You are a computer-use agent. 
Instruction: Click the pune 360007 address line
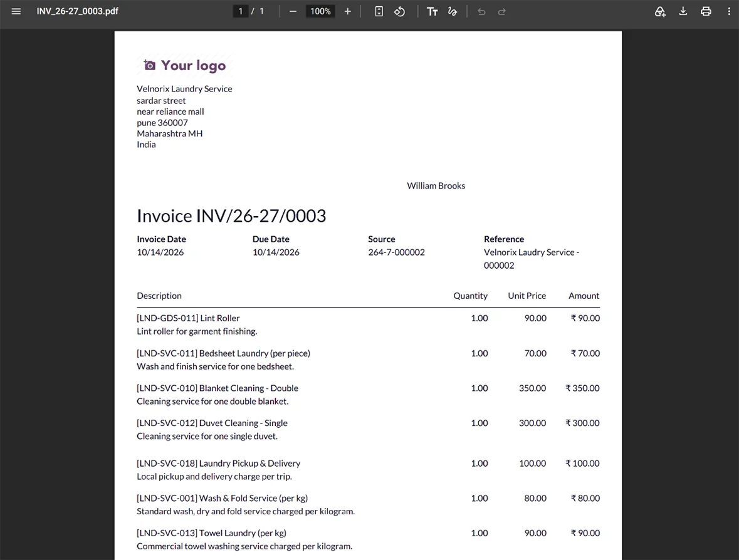pyautogui.click(x=162, y=122)
